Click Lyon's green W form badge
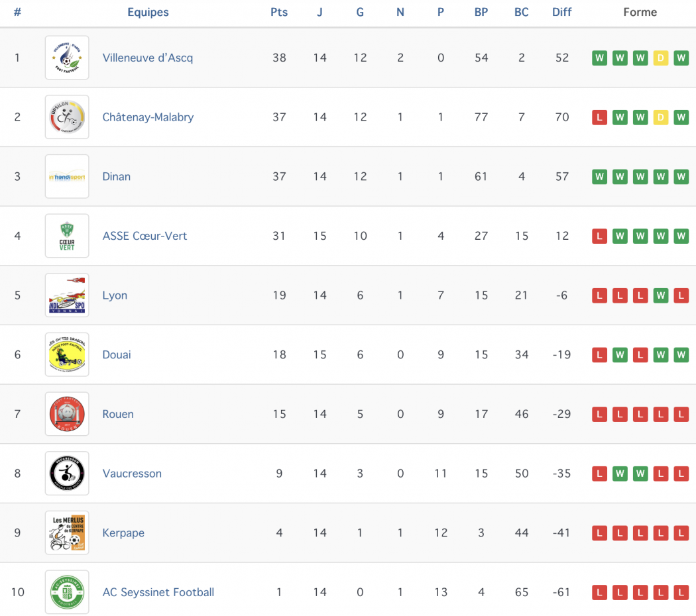 [x=660, y=296]
